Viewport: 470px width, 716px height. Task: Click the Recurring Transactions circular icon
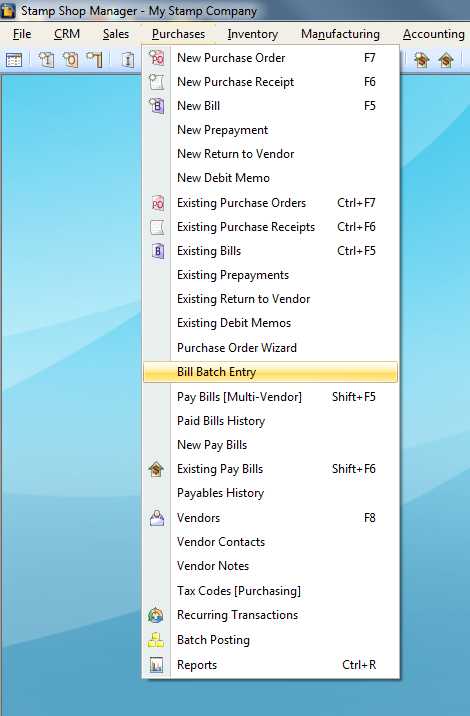156,615
